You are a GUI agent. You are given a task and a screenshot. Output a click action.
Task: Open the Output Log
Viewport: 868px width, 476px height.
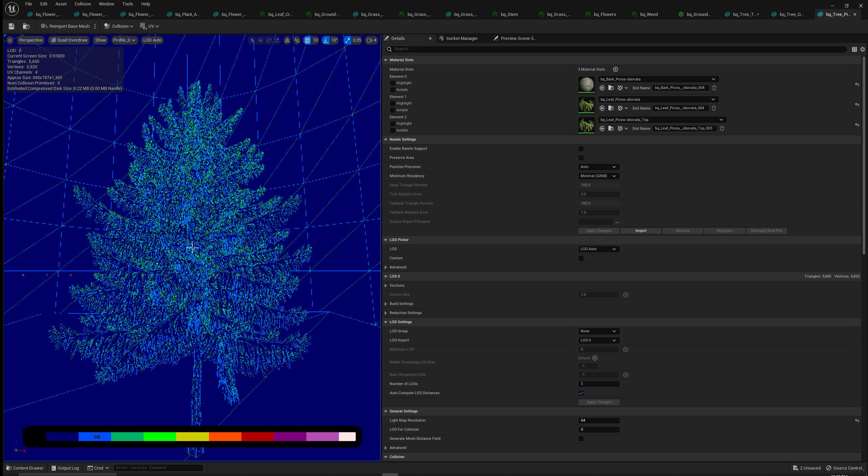point(65,468)
